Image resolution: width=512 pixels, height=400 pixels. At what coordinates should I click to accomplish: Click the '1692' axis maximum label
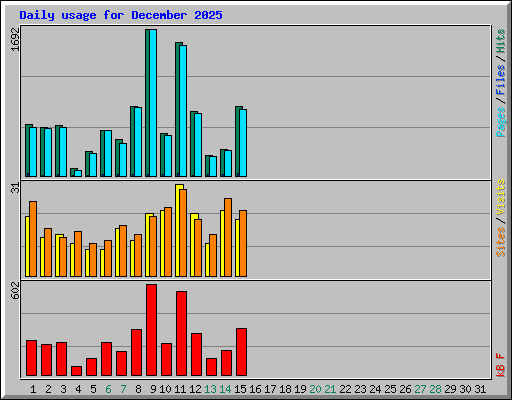pos(15,39)
